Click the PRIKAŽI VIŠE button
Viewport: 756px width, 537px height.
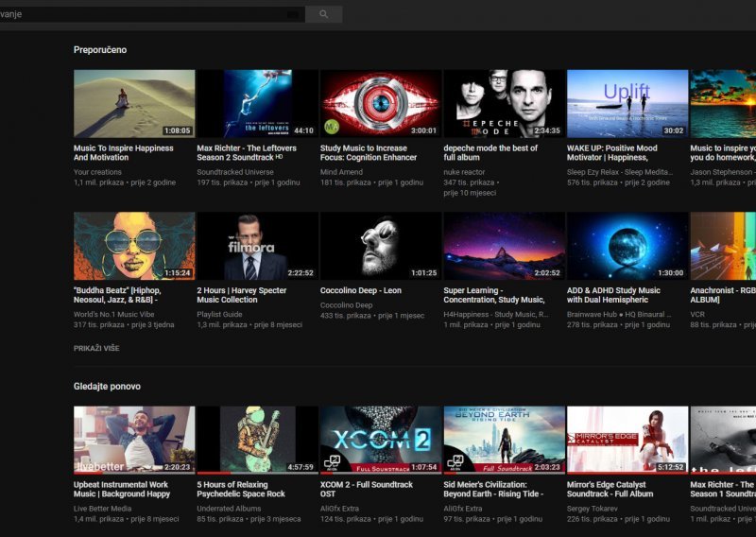pos(96,348)
